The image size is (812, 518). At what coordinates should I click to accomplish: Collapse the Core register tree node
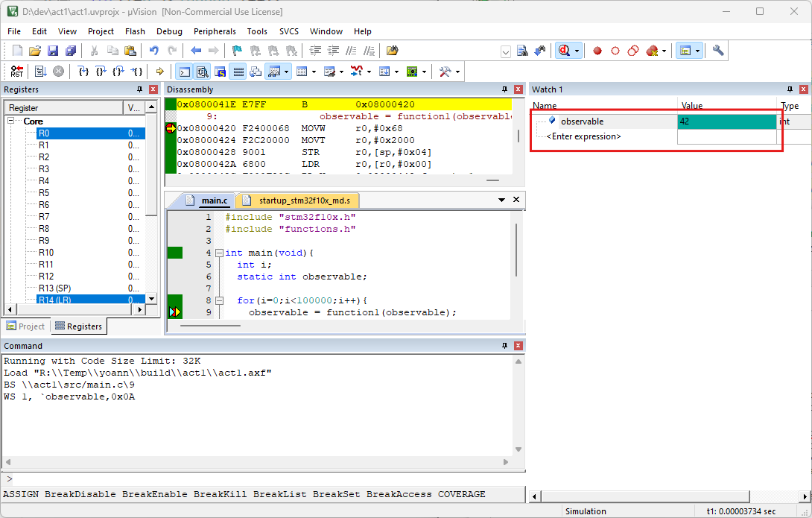pos(12,121)
